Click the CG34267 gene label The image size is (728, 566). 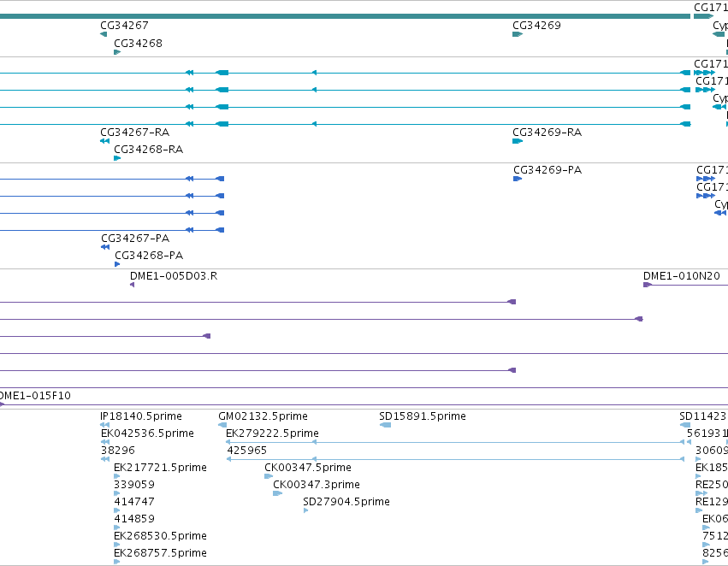pos(124,26)
